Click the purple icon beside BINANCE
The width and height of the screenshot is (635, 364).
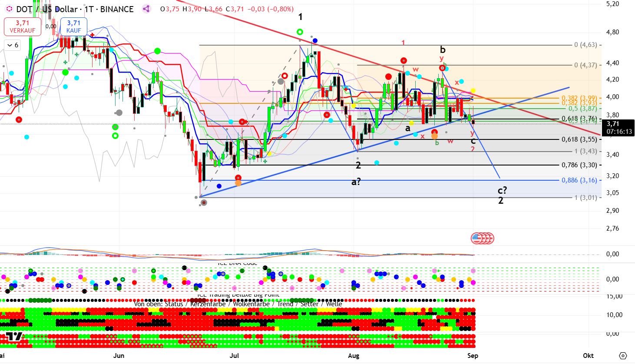146,9
